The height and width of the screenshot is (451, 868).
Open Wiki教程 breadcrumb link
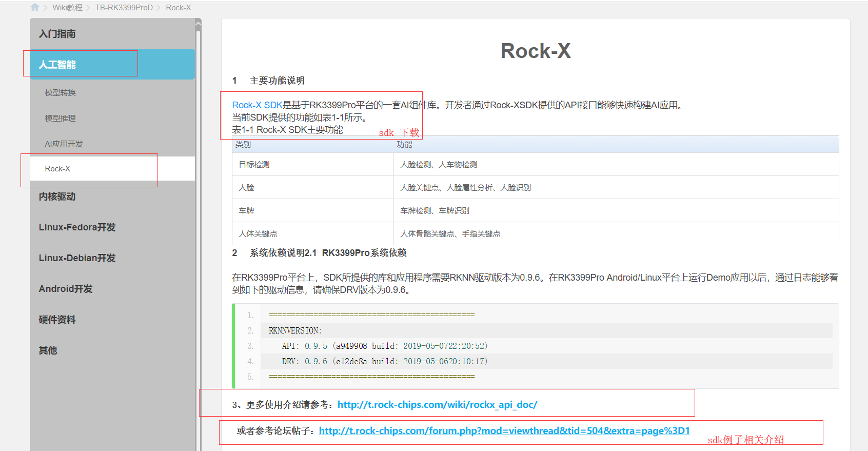pyautogui.click(x=67, y=8)
